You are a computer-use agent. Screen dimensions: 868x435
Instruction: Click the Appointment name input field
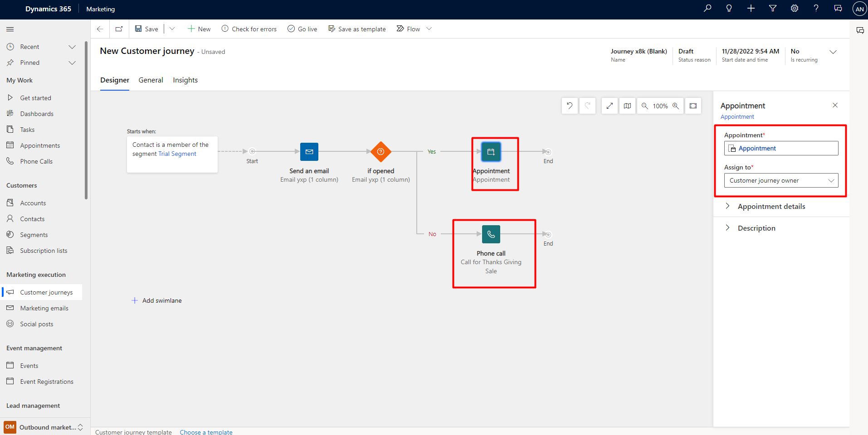781,148
